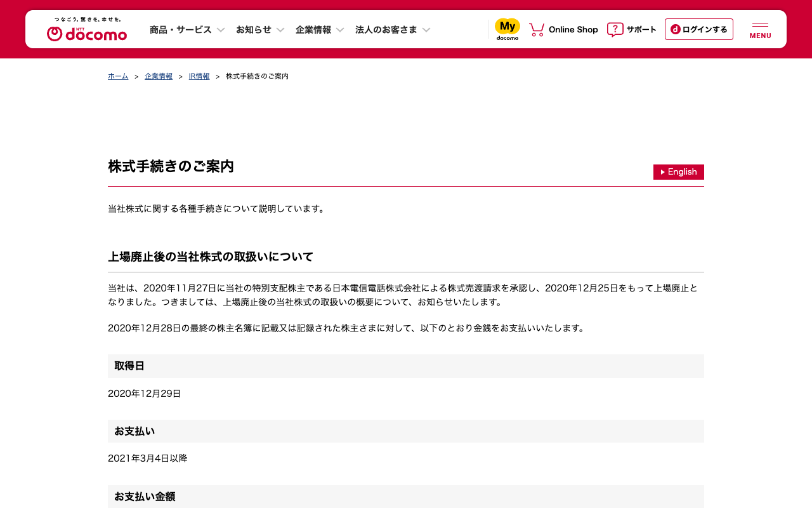Open the hamburger MENU icon
Screen dimensions: 812x508
coord(760,30)
